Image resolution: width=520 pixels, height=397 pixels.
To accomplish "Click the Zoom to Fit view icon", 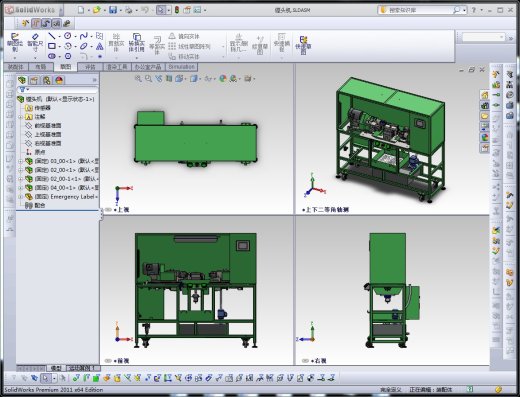I will coord(138,79).
